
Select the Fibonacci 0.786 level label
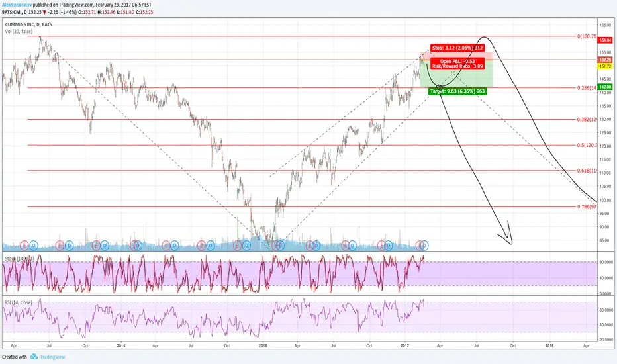(587, 206)
